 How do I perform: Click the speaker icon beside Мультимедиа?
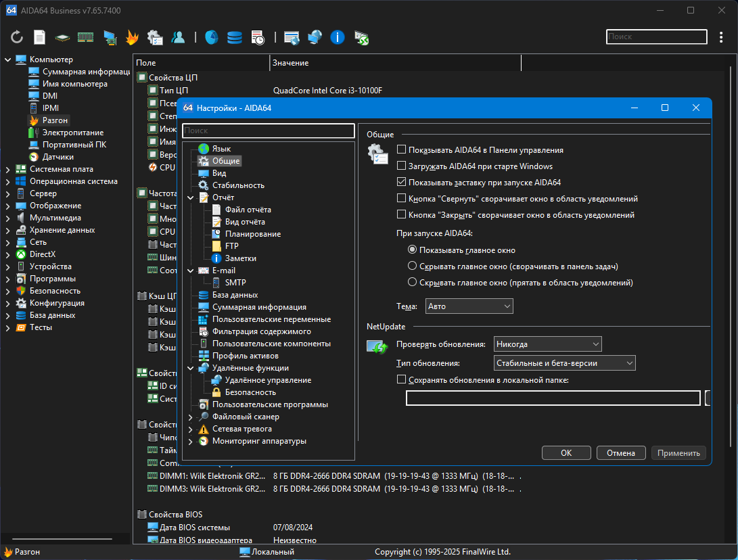[21, 218]
